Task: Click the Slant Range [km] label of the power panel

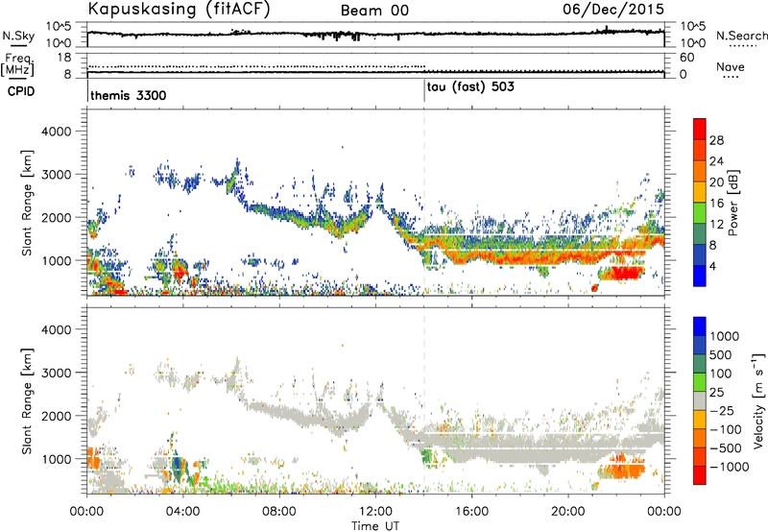Action: click(x=27, y=203)
